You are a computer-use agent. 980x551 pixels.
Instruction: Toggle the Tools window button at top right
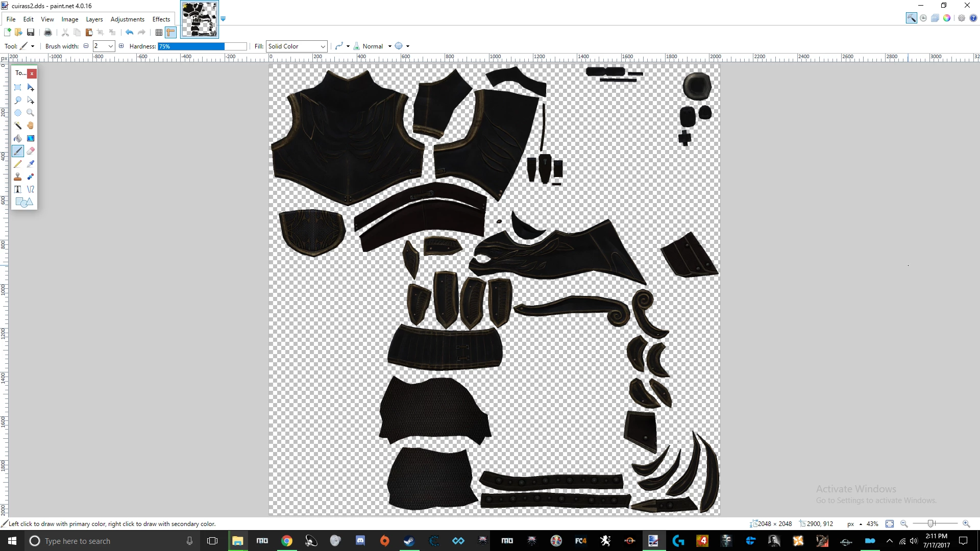click(x=911, y=18)
